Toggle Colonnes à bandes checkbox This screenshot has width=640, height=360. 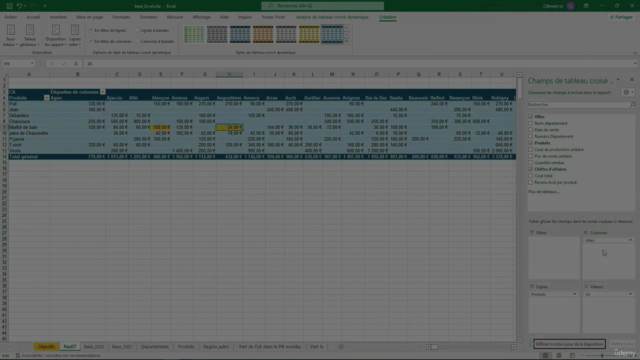137,41
